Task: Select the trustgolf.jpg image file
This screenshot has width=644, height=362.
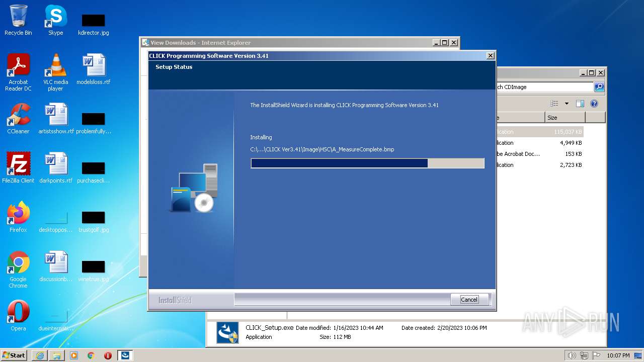Action: pyautogui.click(x=93, y=221)
